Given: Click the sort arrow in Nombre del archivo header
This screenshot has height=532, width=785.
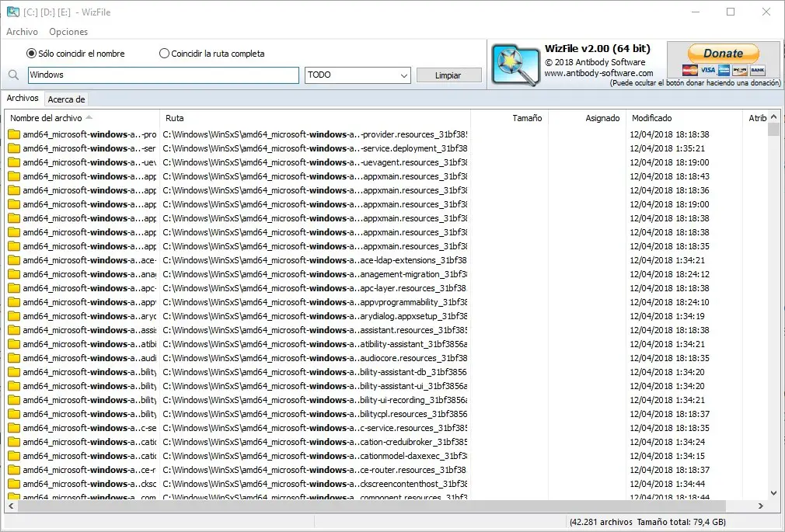Looking at the screenshot, I should (x=89, y=117).
